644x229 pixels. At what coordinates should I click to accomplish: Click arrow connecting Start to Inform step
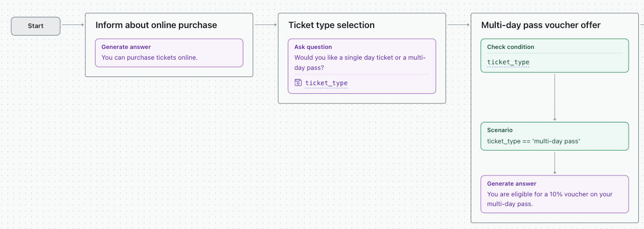73,24
